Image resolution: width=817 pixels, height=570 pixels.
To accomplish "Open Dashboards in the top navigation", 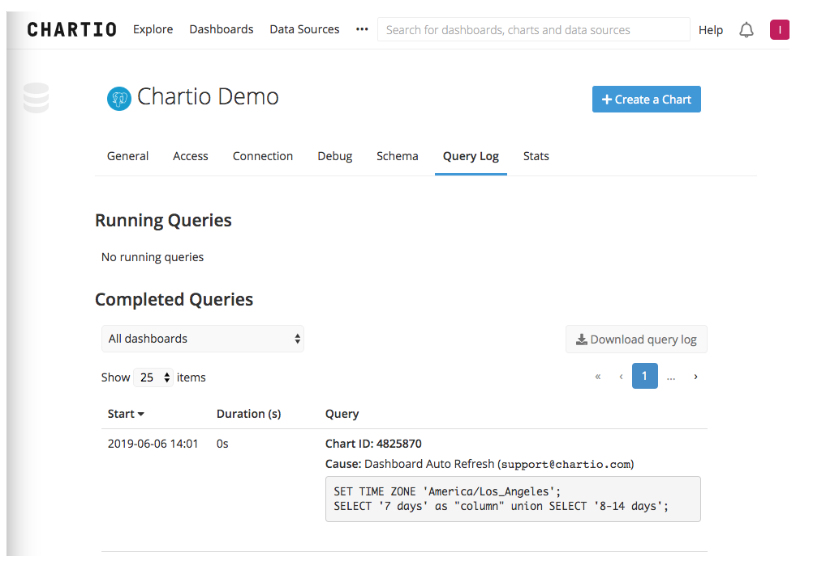I will pyautogui.click(x=221, y=29).
